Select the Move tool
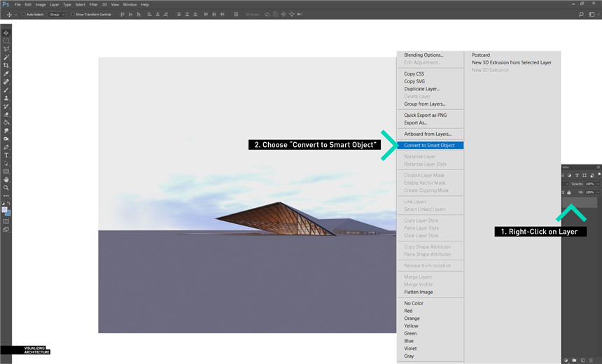The image size is (602, 364). pyautogui.click(x=6, y=33)
